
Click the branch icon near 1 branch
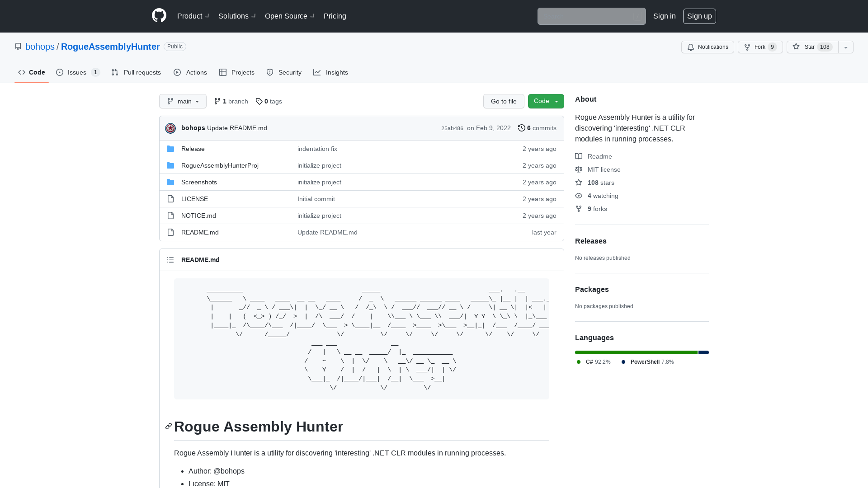click(x=217, y=101)
